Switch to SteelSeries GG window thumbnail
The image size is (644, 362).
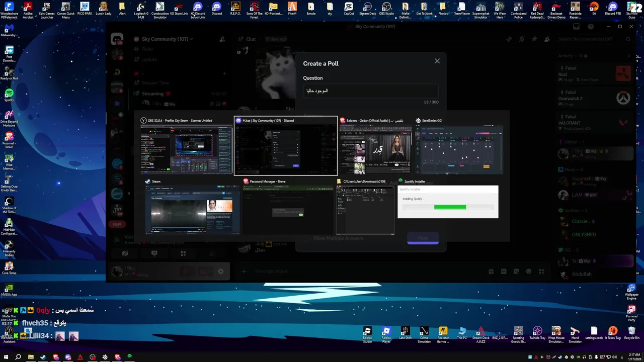pos(459,145)
